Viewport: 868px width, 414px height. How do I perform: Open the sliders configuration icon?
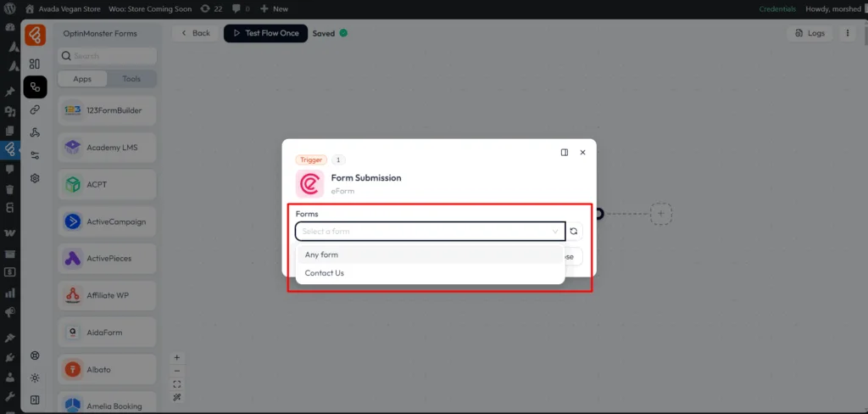tap(35, 155)
